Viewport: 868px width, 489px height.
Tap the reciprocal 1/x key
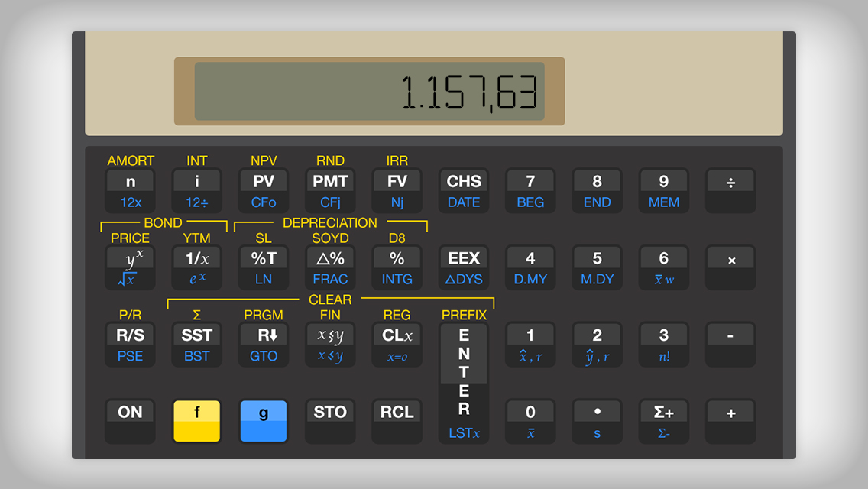pos(196,267)
